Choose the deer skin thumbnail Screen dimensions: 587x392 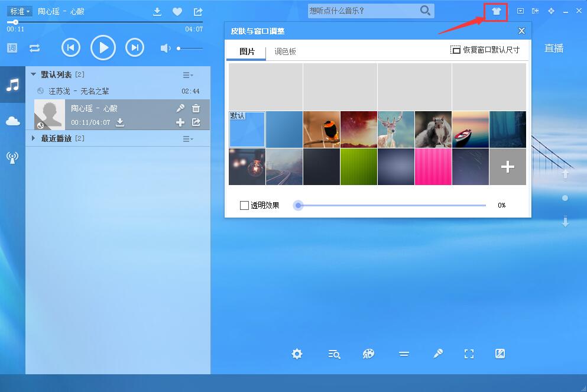pyautogui.click(x=395, y=129)
